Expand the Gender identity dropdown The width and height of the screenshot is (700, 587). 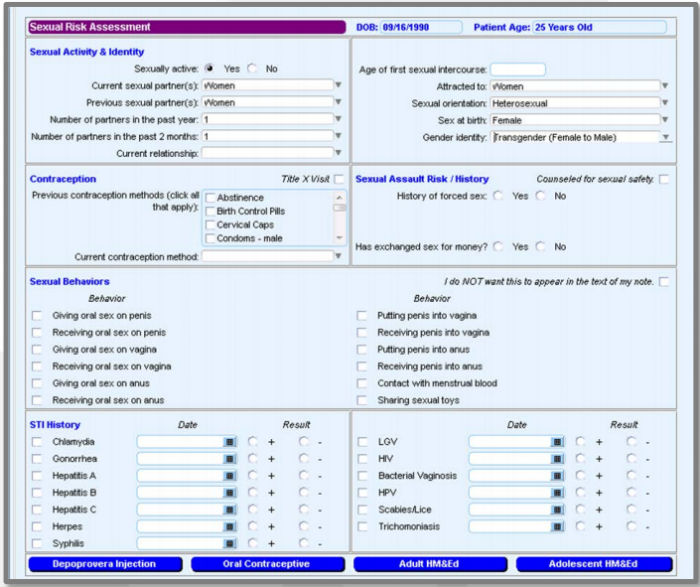pyautogui.click(x=666, y=137)
